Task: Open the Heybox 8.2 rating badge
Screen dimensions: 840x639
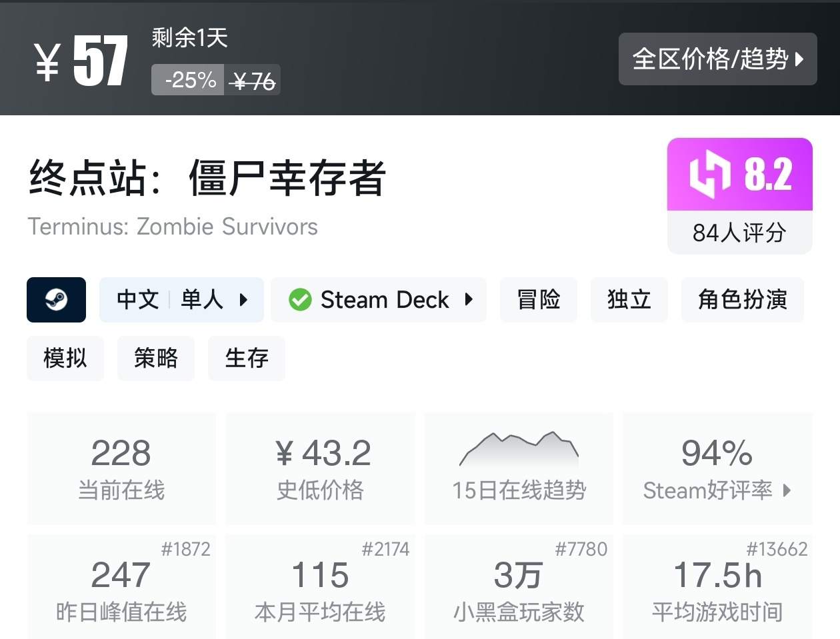Action: click(x=739, y=173)
